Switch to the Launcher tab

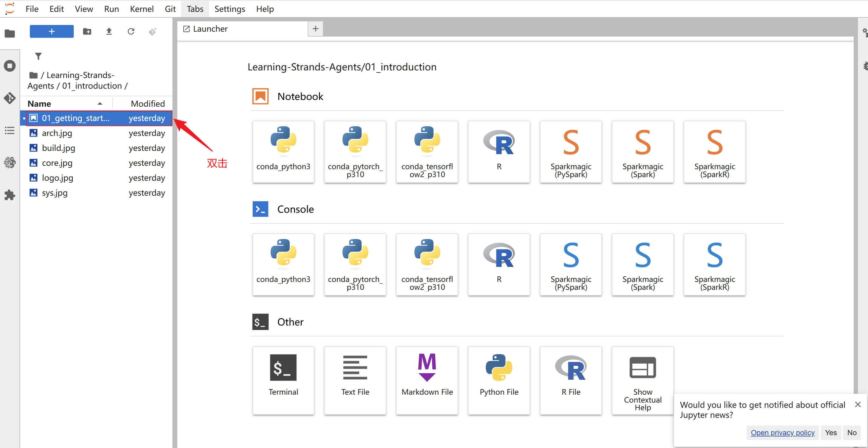pos(242,29)
